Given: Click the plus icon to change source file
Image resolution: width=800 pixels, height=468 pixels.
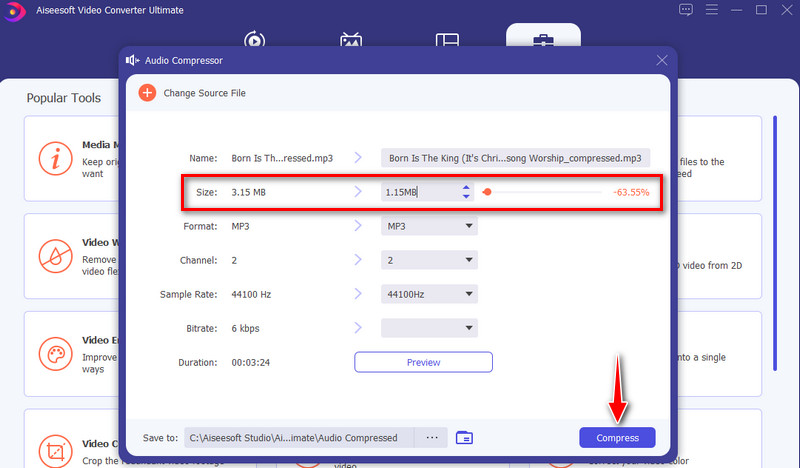Looking at the screenshot, I should 147,93.
